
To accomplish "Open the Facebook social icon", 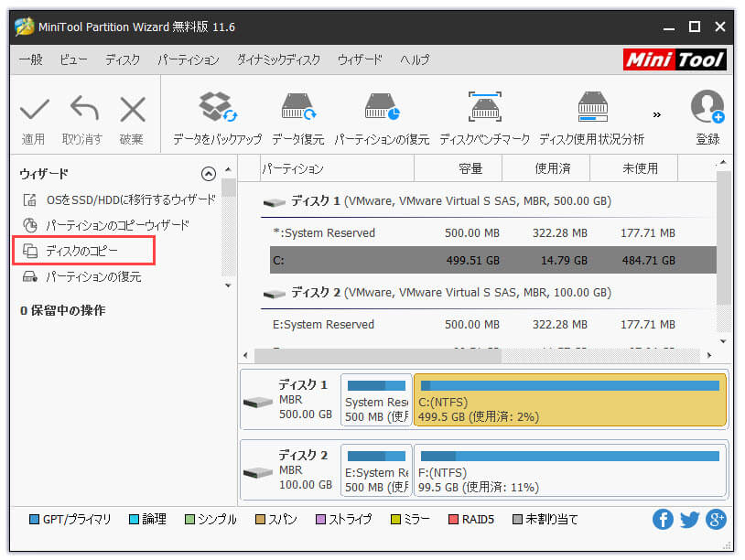I will [x=663, y=519].
